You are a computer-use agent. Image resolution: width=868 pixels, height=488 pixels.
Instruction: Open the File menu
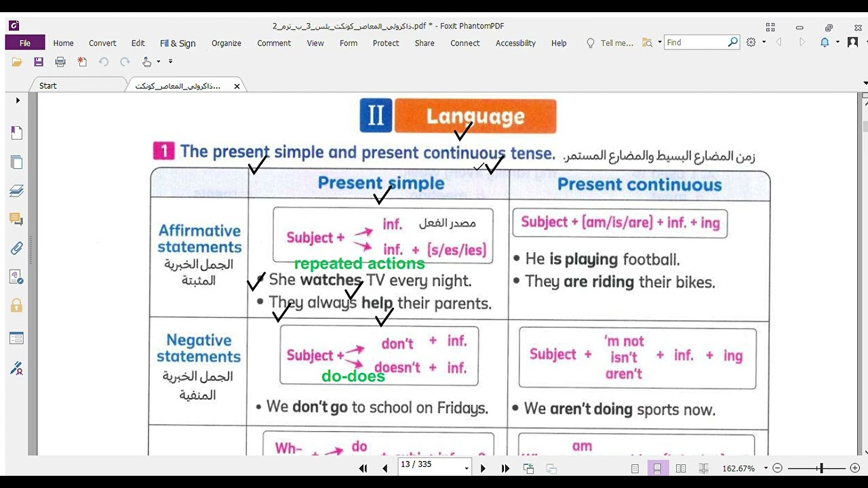25,43
